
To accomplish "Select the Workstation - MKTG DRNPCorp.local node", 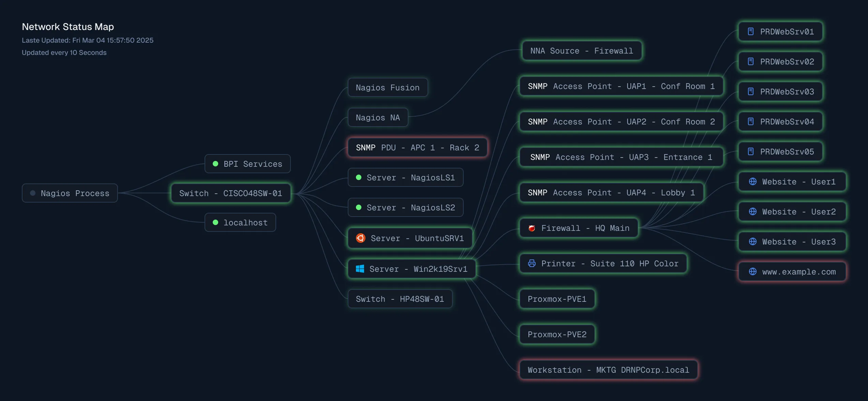I will [608, 370].
